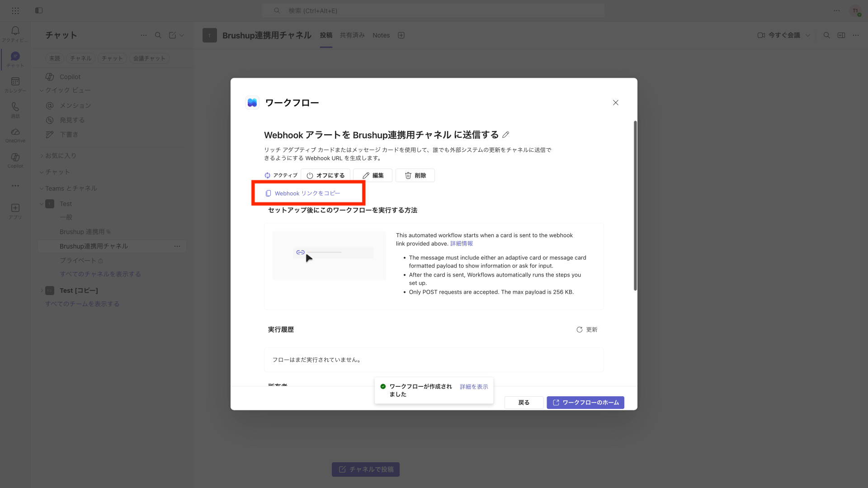The height and width of the screenshot is (488, 868).
Task: Open channel header more options
Action: (x=856, y=35)
